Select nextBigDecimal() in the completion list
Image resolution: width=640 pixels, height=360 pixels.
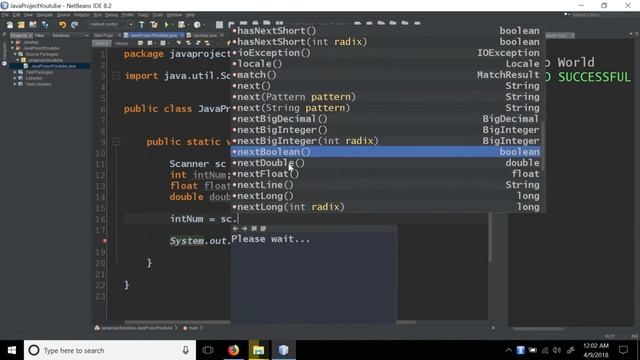click(386, 119)
